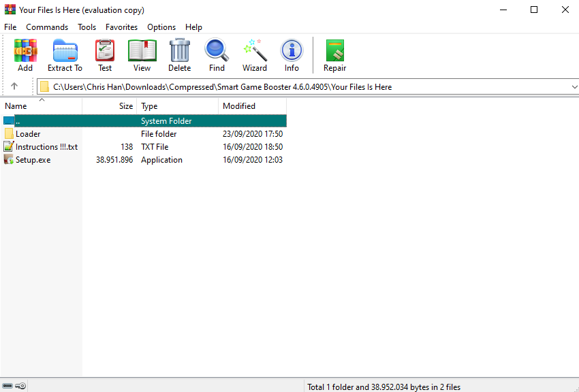Select the Setup.exe file name

click(x=33, y=160)
